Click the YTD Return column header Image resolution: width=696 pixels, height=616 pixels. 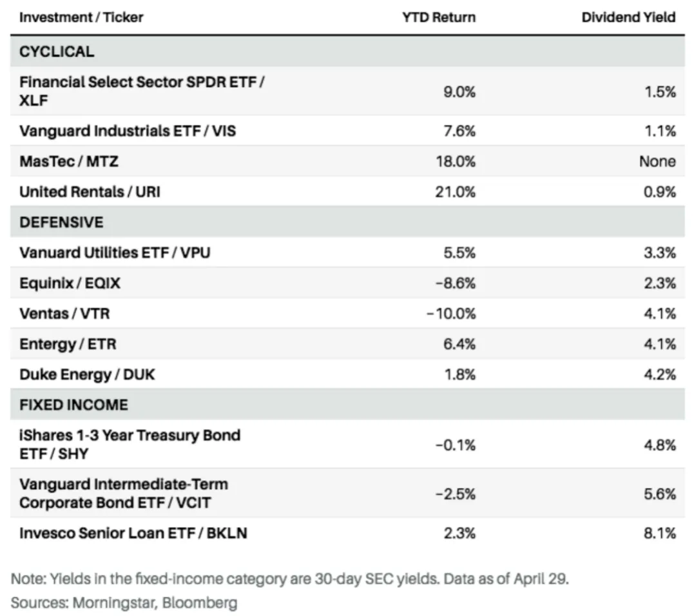pyautogui.click(x=438, y=17)
